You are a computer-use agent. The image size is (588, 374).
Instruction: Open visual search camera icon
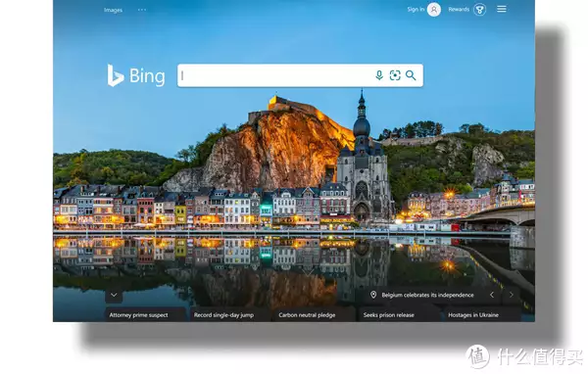395,75
